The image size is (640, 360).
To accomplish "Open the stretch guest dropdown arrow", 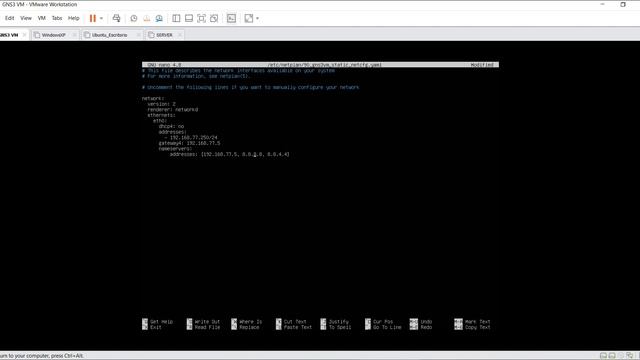I will click(x=257, y=18).
